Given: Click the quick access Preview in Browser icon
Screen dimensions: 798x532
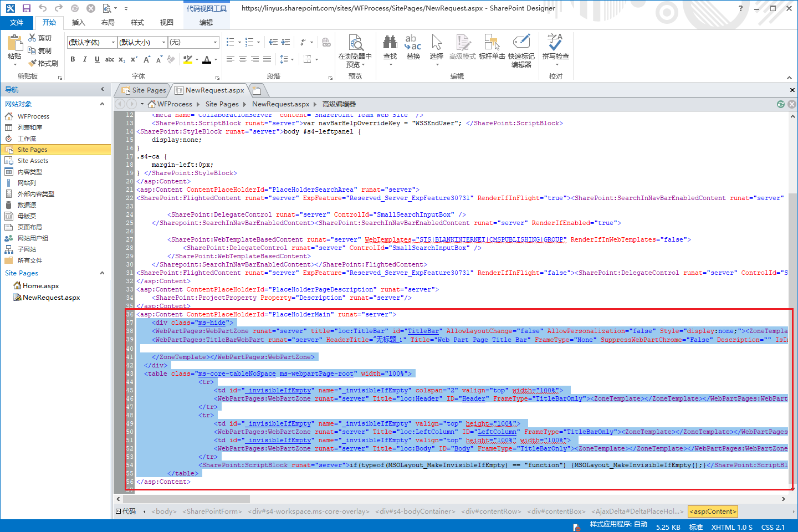Looking at the screenshot, I should 107,8.
